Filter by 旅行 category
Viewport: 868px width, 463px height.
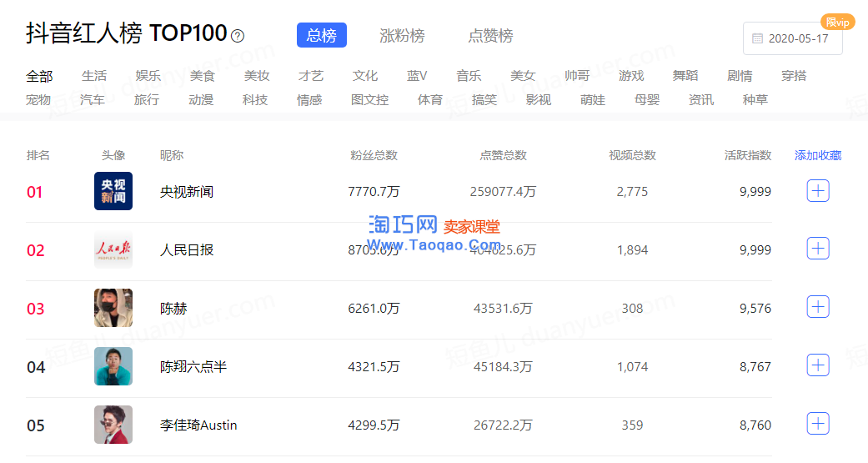pyautogui.click(x=147, y=99)
